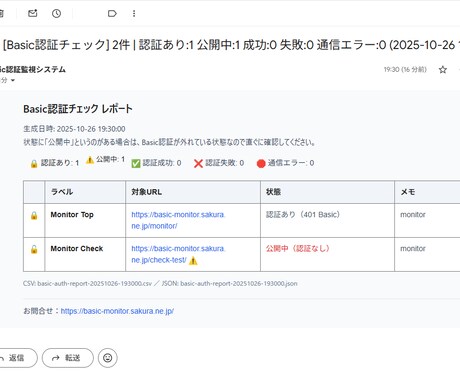Image resolution: width=460 pixels, height=380 pixels.
Task: Open the contact link basic-monitor.sakura.ne.jp
Action: coord(117,311)
